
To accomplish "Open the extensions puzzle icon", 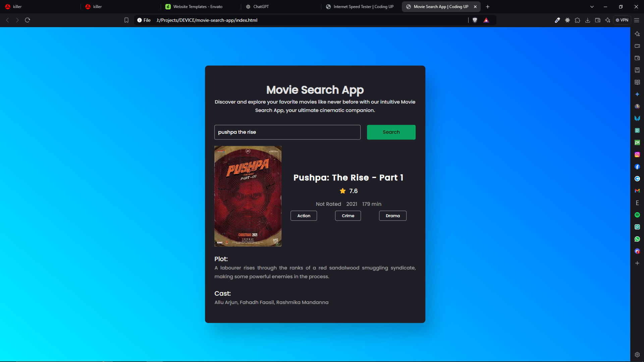I will click(578, 20).
